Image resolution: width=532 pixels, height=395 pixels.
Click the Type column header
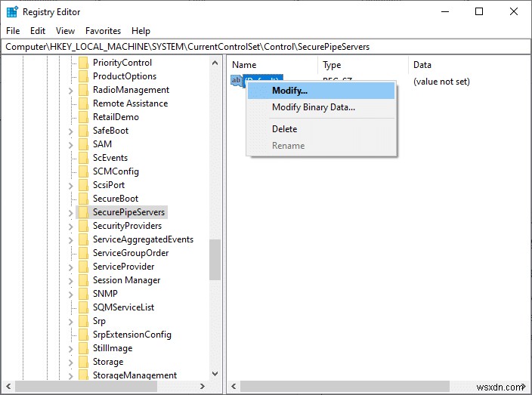coord(363,65)
